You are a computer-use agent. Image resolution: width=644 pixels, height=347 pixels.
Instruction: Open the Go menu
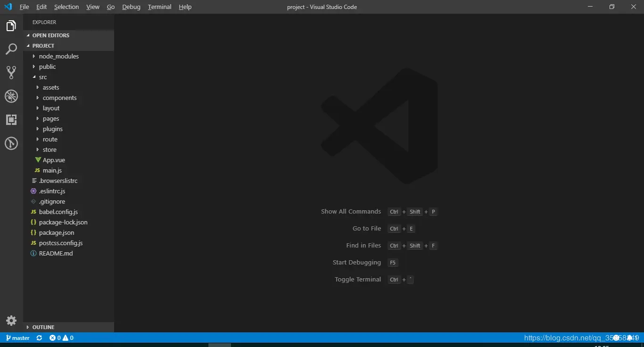tap(111, 7)
